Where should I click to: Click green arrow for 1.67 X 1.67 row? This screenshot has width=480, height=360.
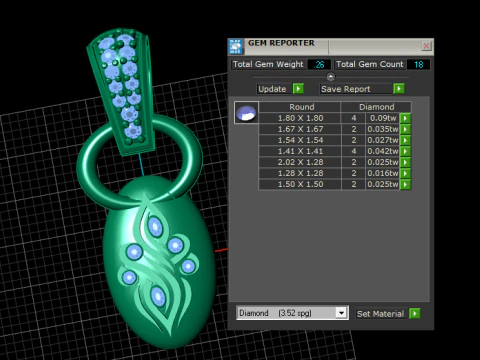coord(405,129)
